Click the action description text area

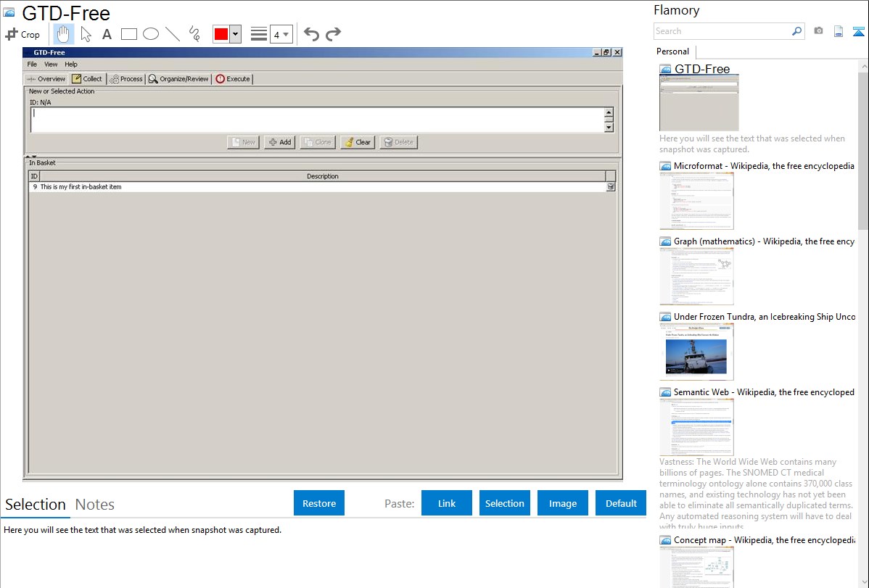(x=317, y=120)
